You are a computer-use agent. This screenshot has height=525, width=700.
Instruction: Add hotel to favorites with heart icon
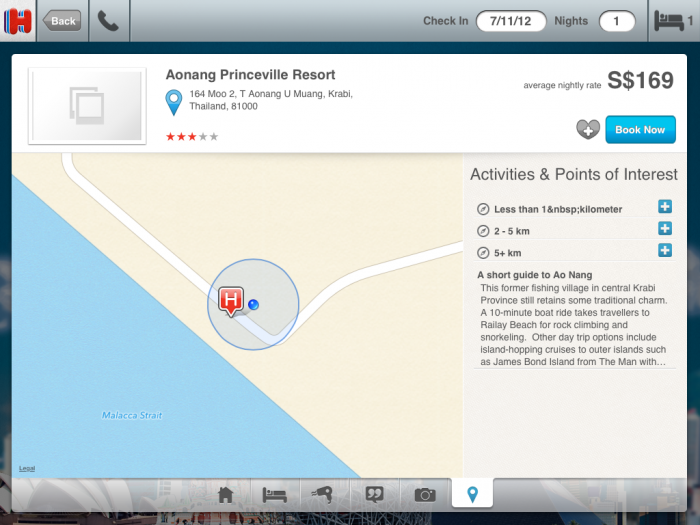coord(588,129)
